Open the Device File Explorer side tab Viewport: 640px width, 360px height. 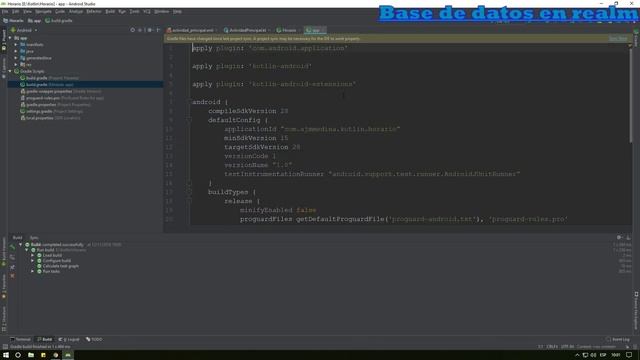[636, 310]
